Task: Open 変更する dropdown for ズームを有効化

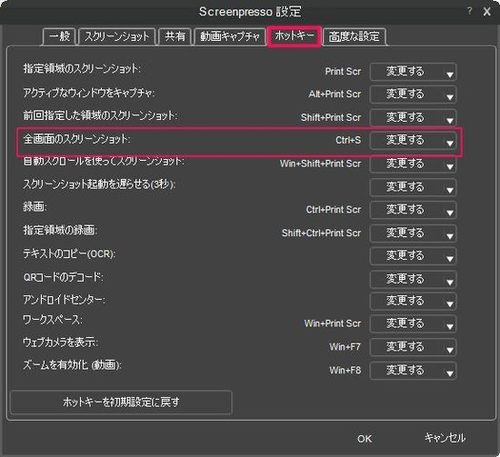Action: point(413,370)
